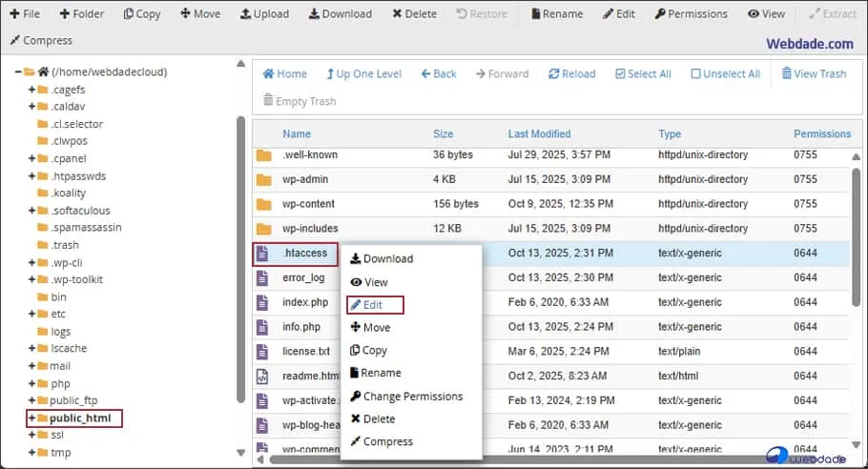The width and height of the screenshot is (868, 469).
Task: Reload the file listing
Action: [x=571, y=74]
